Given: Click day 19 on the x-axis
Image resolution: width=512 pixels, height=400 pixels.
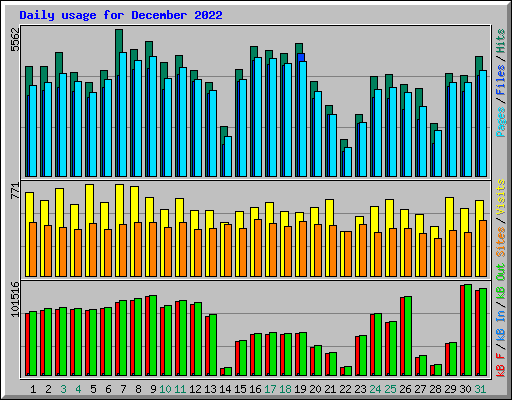Looking at the screenshot, I should 300,389.
